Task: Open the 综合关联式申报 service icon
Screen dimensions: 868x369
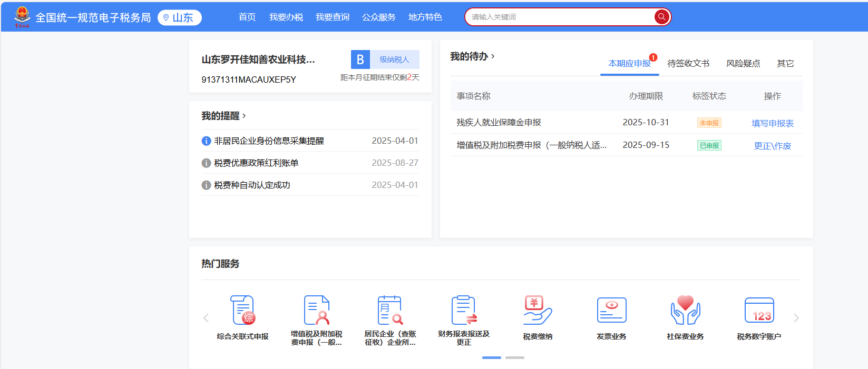Action: pyautogui.click(x=242, y=311)
